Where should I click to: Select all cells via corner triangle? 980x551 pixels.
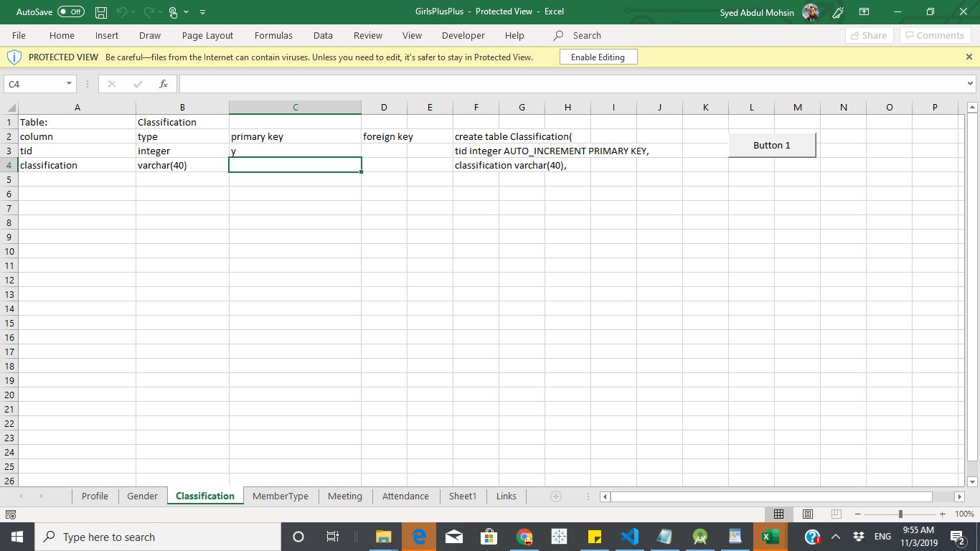[10, 108]
